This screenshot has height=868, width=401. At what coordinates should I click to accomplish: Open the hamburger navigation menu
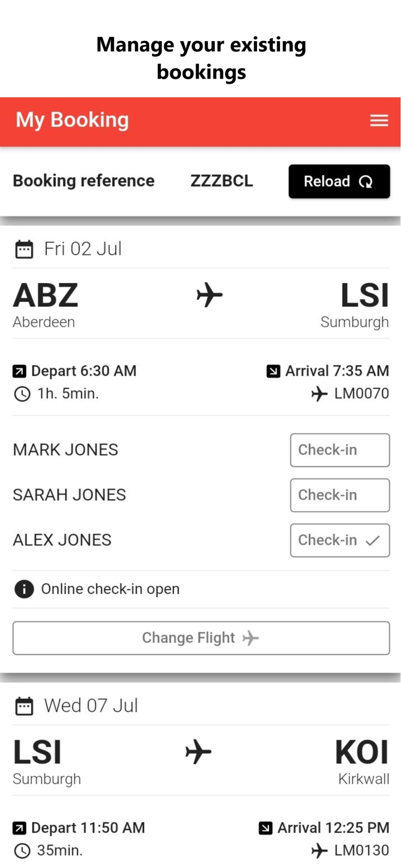379,120
